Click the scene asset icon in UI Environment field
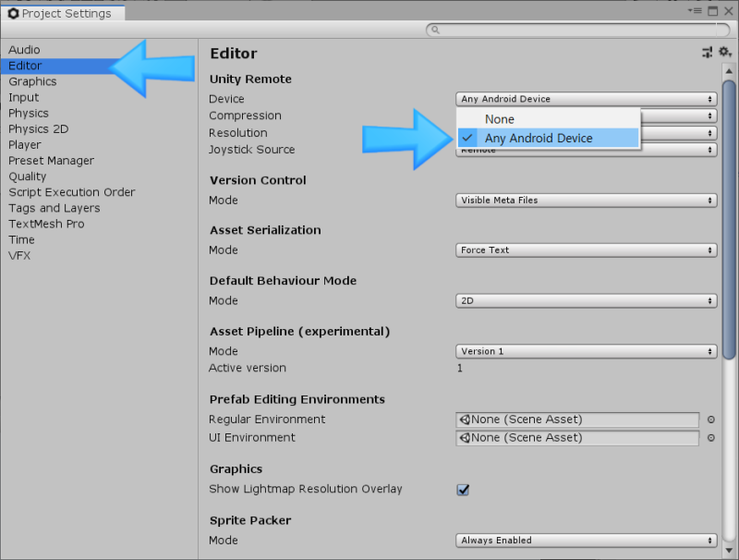 [466, 438]
